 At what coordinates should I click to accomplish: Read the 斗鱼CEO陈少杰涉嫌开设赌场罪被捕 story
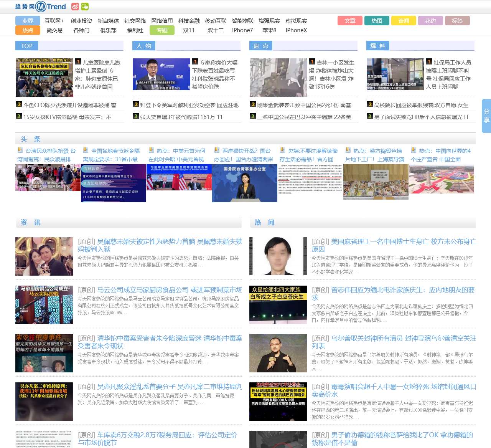pos(70,105)
